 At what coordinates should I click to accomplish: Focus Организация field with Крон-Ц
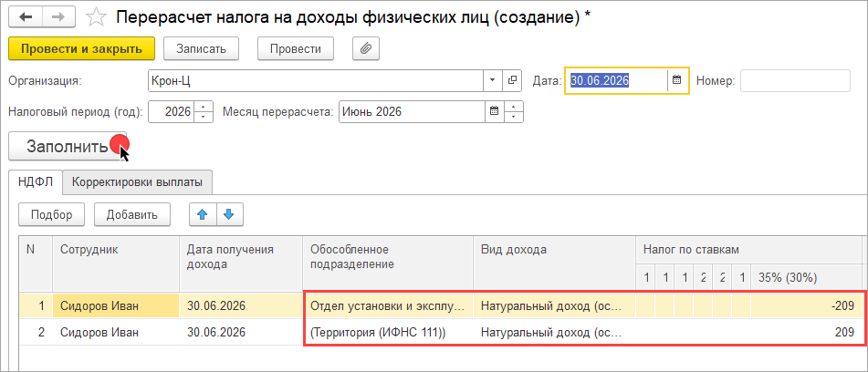(x=316, y=81)
